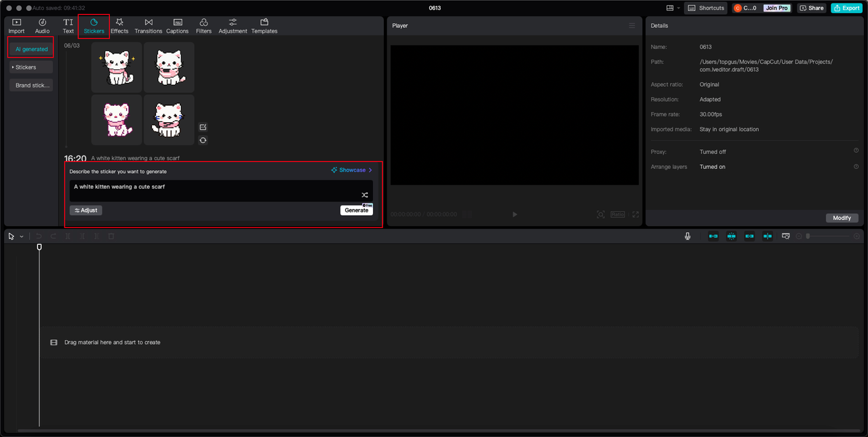Open the Player panel menu

click(632, 26)
